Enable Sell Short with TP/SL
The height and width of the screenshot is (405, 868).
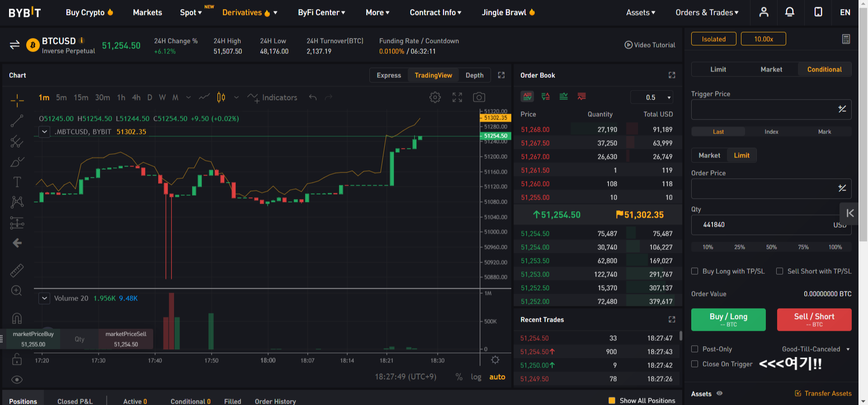click(779, 271)
